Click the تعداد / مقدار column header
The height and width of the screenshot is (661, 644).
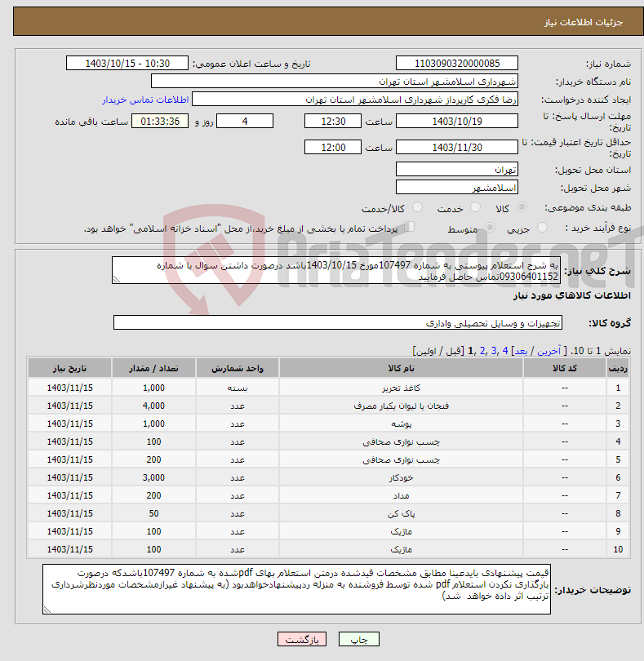tap(153, 368)
